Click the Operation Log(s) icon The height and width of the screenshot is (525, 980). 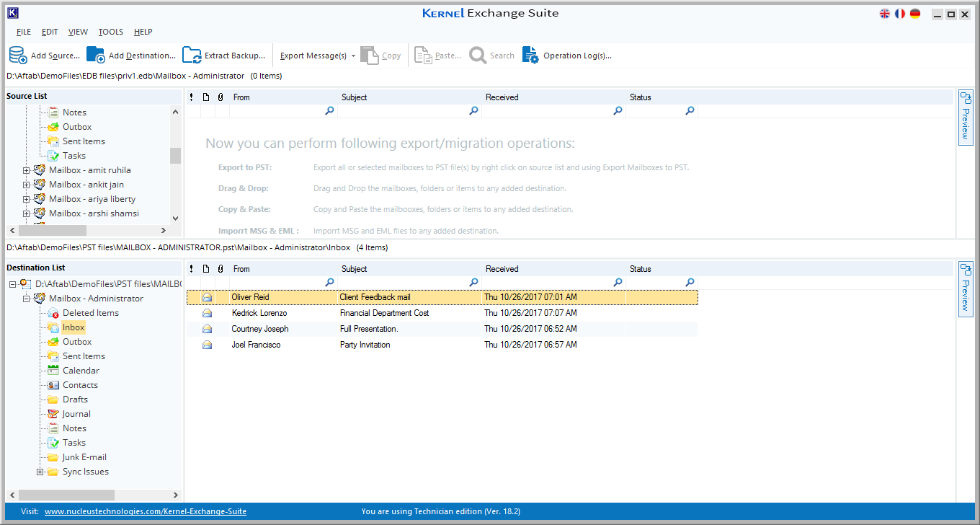pyautogui.click(x=530, y=55)
